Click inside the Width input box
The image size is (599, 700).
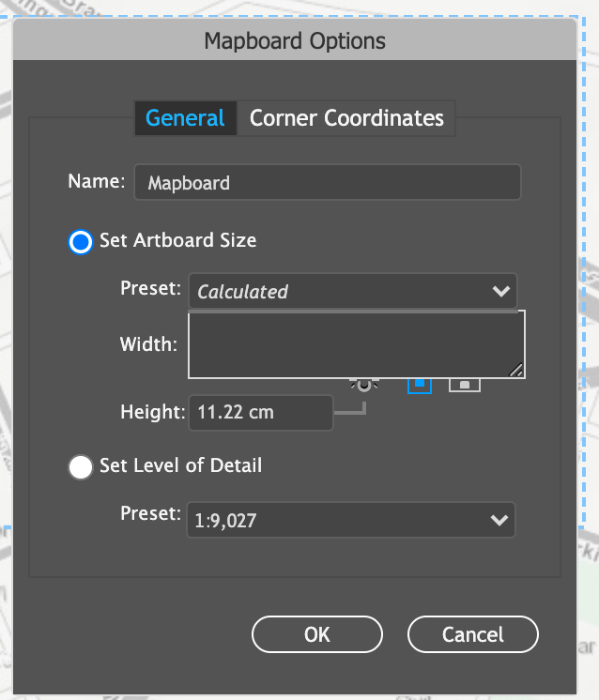[x=356, y=344]
